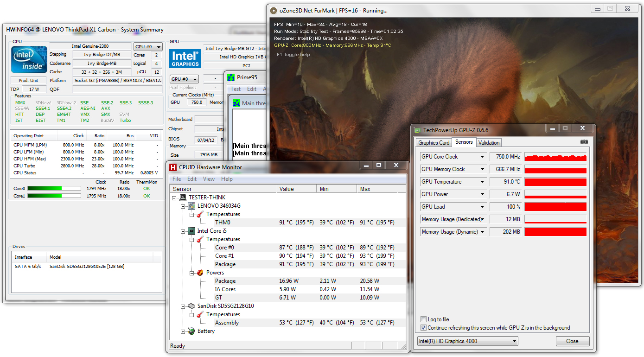Click the Powers flame icon

coord(200,273)
